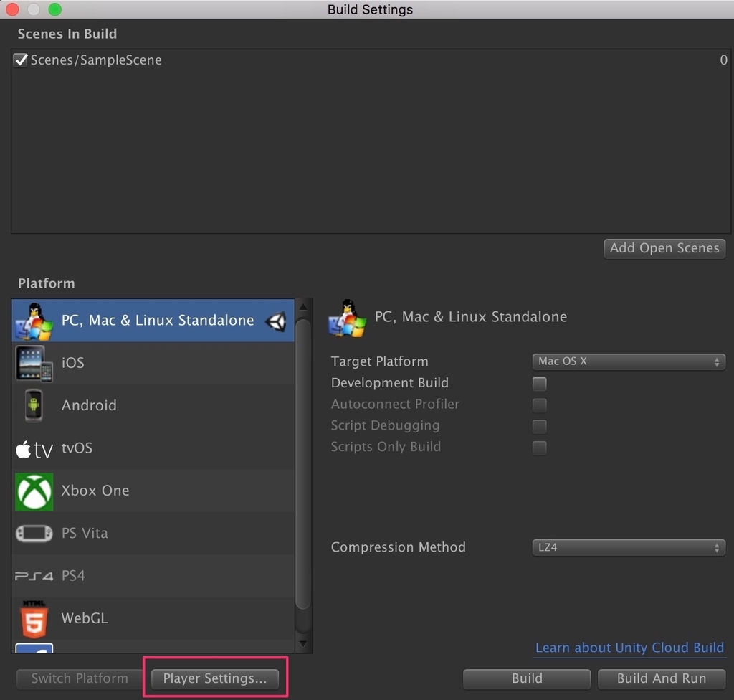Screen dimensions: 734x700
Task: Click the PS Vita handheld icon
Action: (x=34, y=533)
